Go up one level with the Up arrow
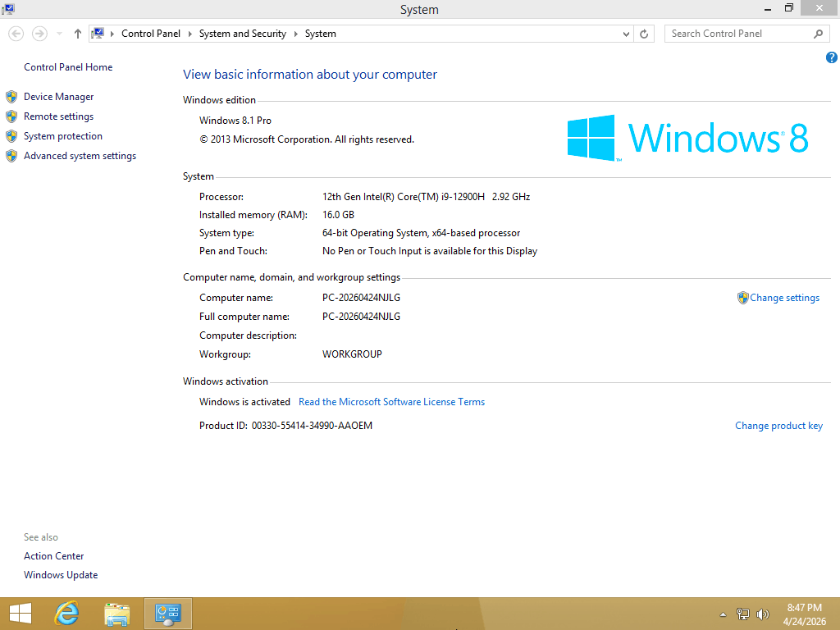Viewport: 840px width, 630px height. click(x=78, y=34)
